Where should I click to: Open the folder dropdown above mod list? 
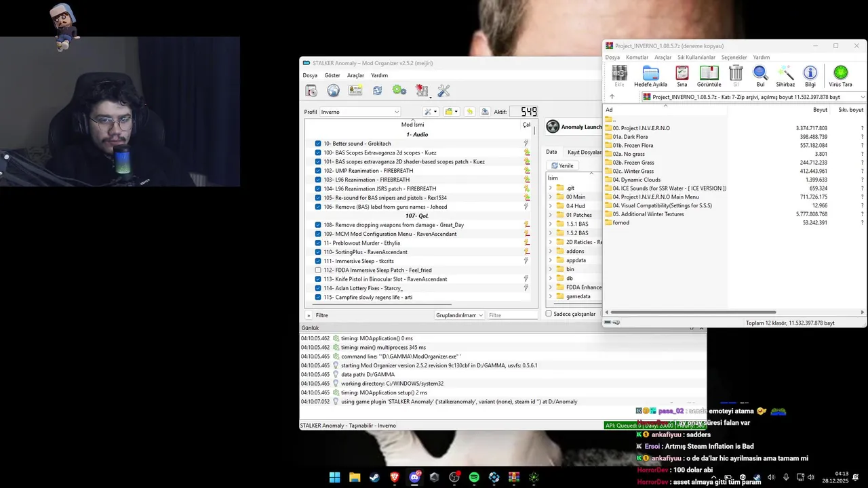(452, 112)
